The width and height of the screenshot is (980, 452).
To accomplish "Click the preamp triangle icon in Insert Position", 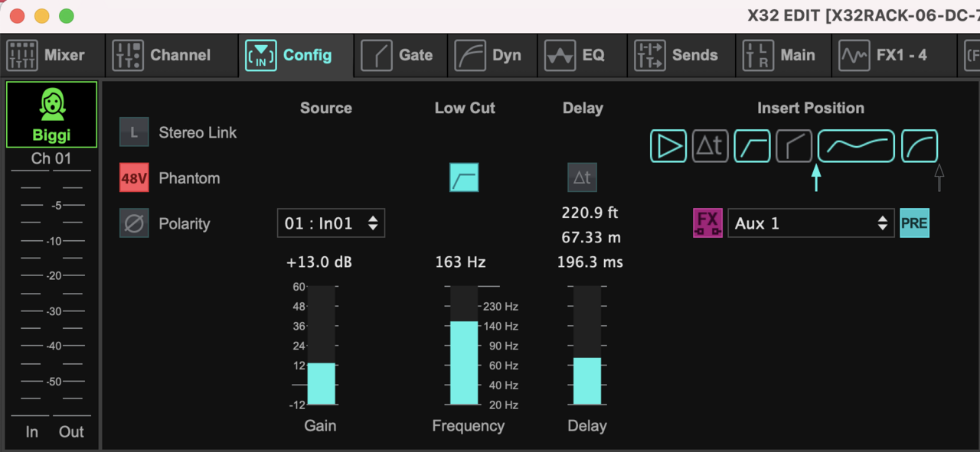I will click(669, 146).
